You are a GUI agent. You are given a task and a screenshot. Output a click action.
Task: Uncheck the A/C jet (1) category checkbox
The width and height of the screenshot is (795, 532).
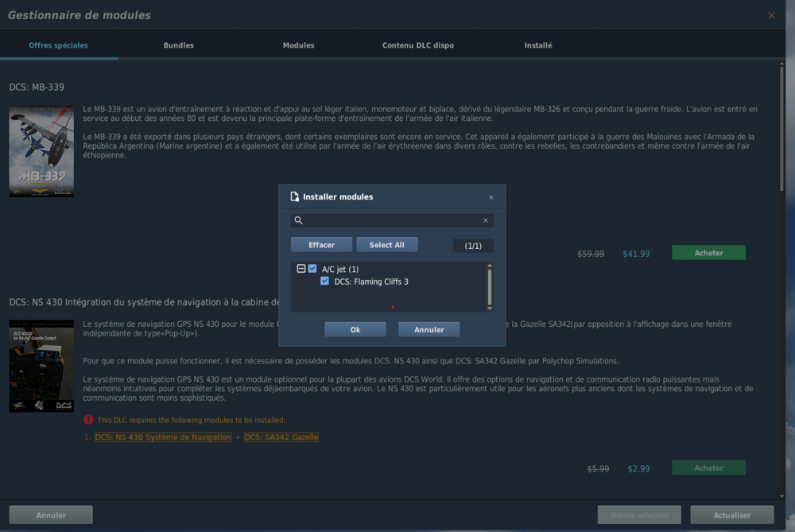312,269
